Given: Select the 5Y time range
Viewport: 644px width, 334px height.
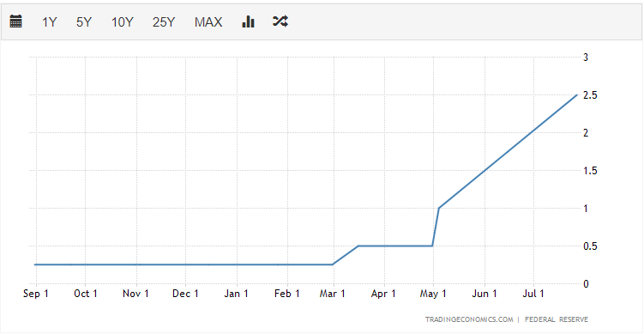Looking at the screenshot, I should click(84, 22).
